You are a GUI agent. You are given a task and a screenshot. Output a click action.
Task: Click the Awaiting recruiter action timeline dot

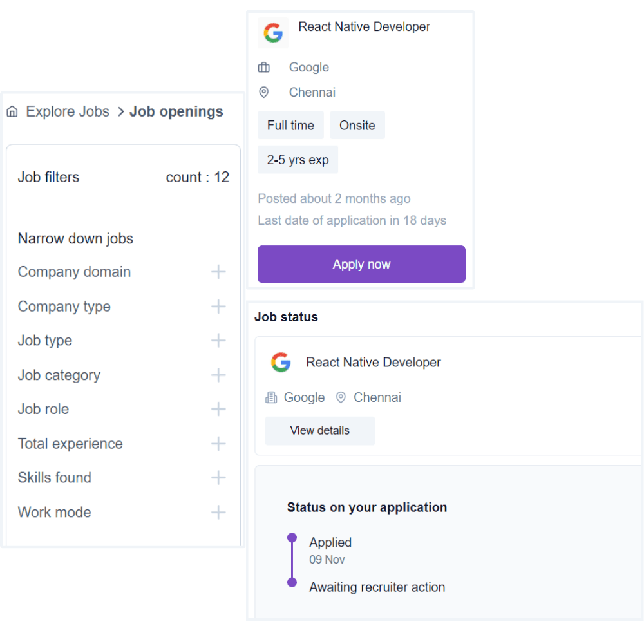pyautogui.click(x=292, y=582)
